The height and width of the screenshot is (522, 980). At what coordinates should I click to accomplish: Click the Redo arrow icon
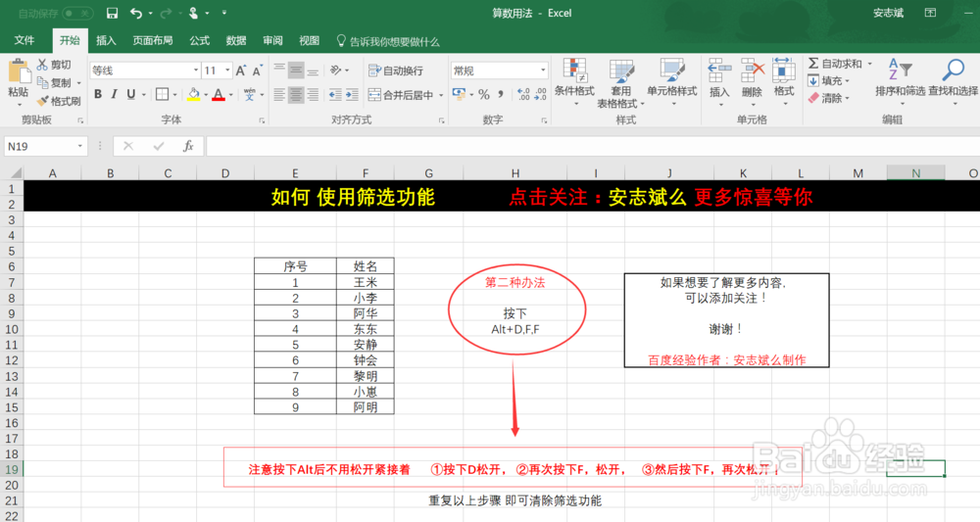click(166, 13)
